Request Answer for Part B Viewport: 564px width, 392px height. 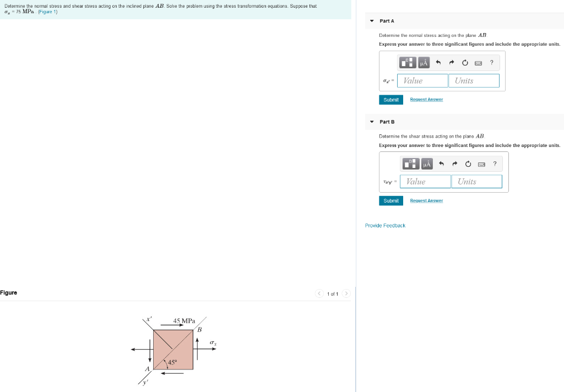pos(426,200)
